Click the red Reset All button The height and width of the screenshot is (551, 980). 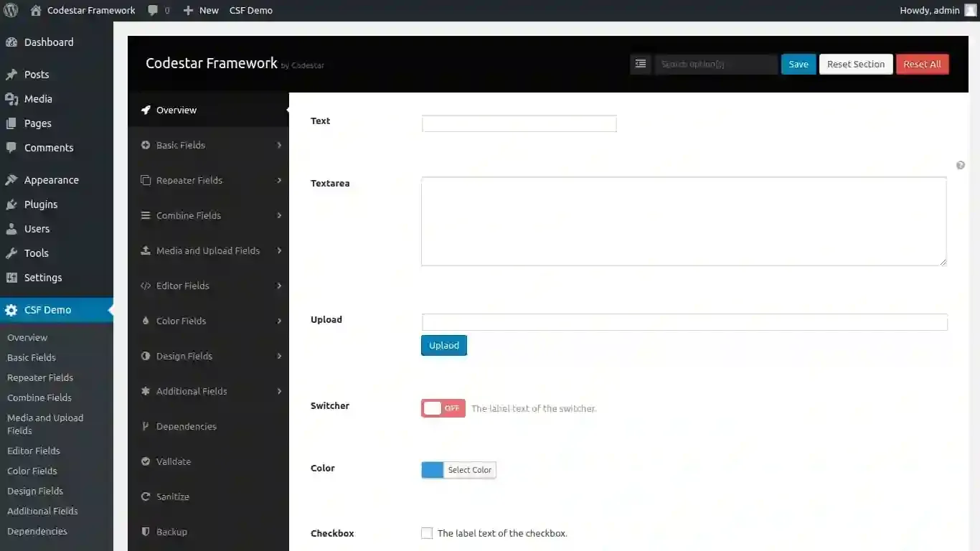922,64
